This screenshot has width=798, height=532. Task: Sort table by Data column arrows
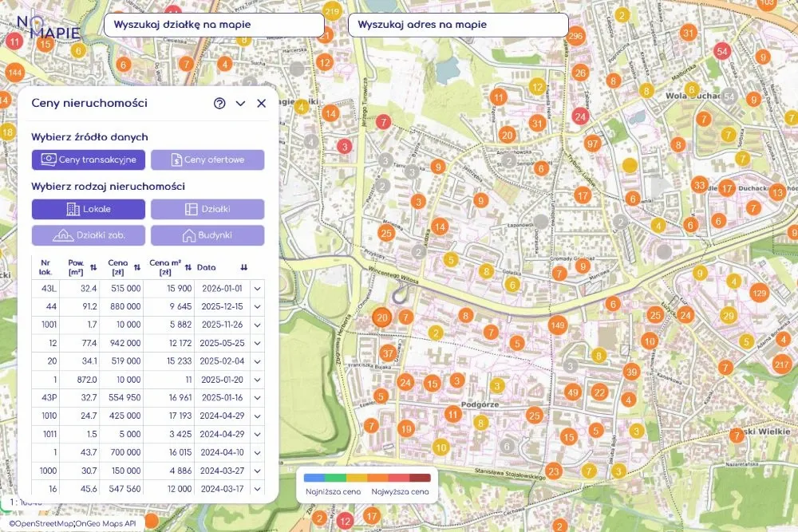(x=244, y=267)
